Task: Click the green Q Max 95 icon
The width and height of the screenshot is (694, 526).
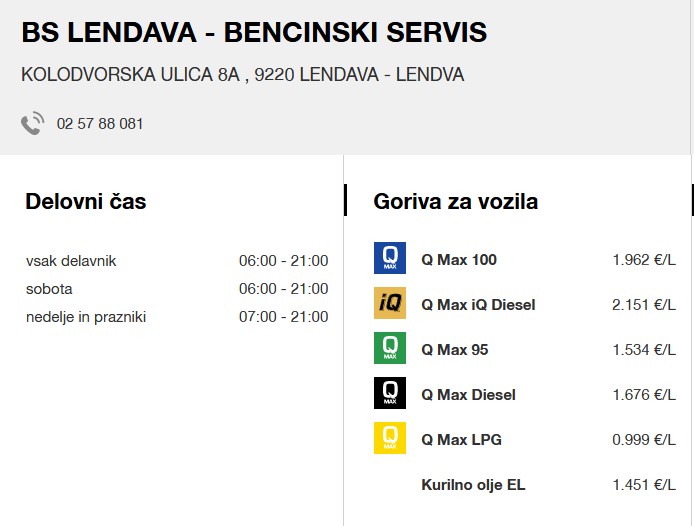Action: pyautogui.click(x=389, y=349)
